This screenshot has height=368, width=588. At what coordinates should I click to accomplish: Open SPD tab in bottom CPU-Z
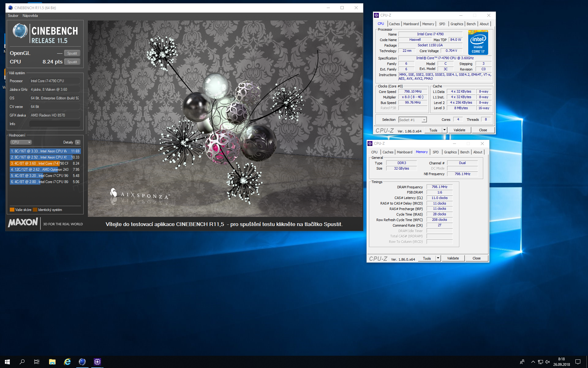point(435,152)
